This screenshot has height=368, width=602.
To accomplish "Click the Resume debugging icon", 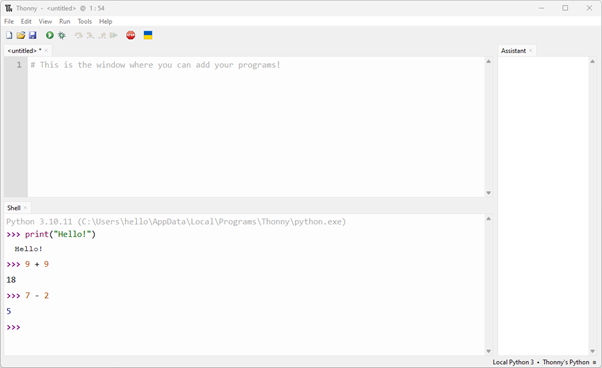I will pos(113,35).
